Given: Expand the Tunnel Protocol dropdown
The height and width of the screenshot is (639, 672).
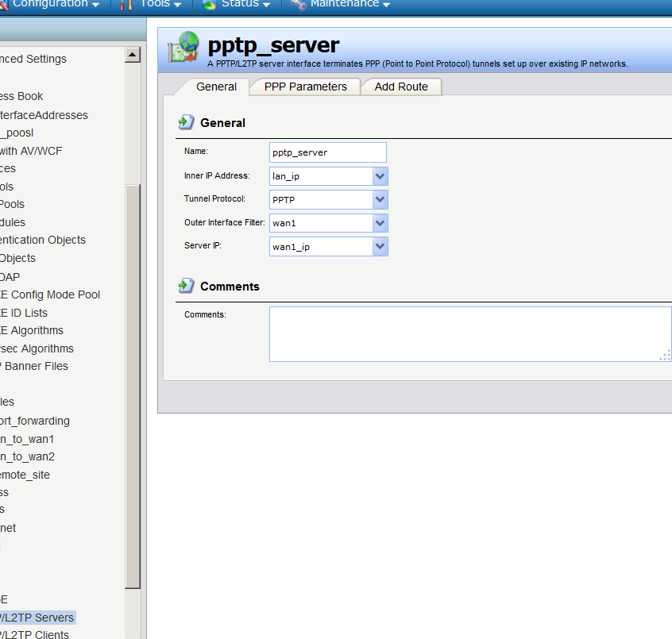Looking at the screenshot, I should point(380,200).
